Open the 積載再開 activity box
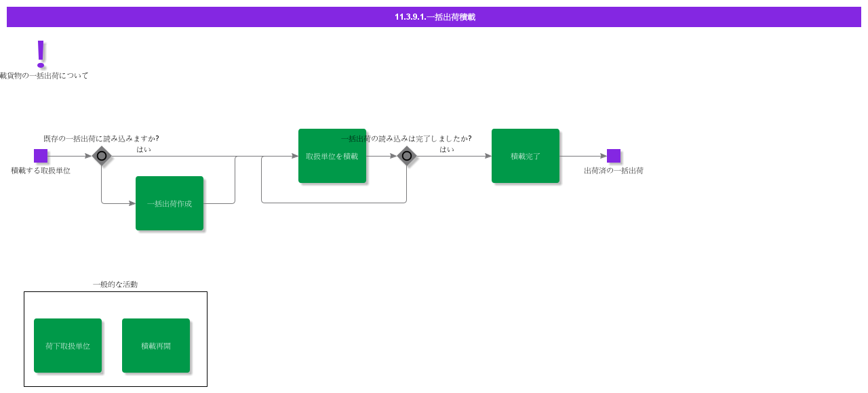This screenshot has height=393, width=868. 156,346
